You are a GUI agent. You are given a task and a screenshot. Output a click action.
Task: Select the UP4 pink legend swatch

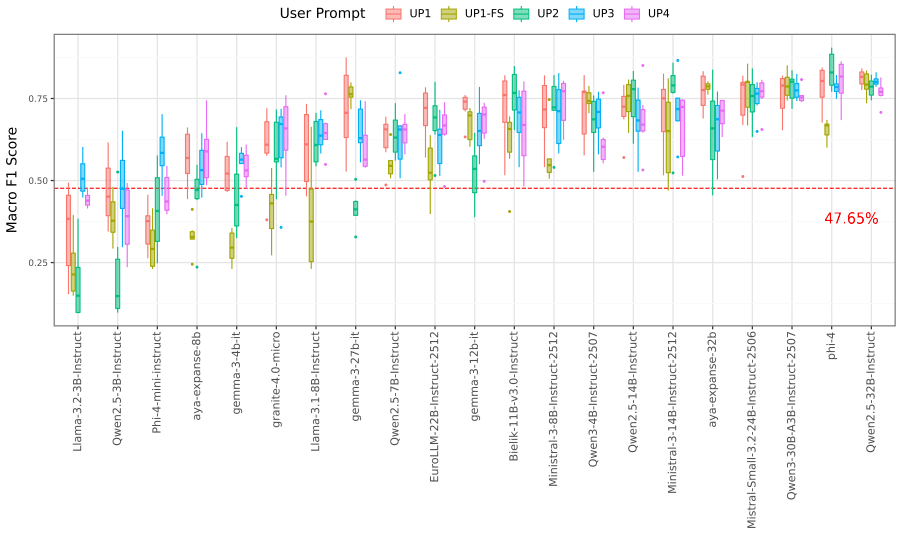(632, 14)
